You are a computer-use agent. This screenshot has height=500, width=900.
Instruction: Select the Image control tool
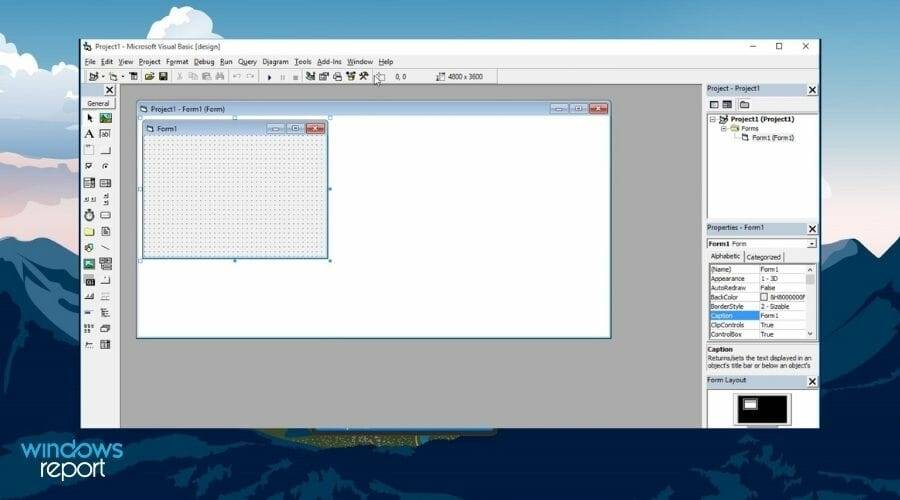pos(90,263)
